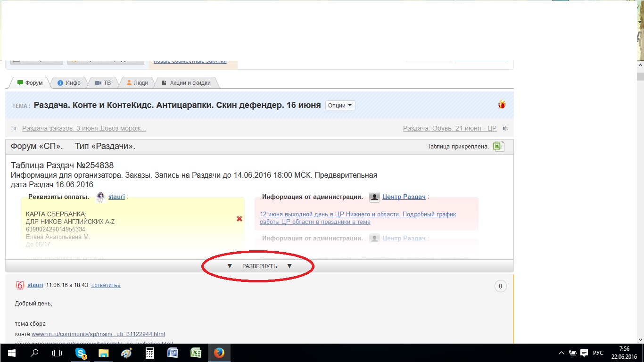Click the Форум «СП». Тип «Раздачи». header
The image size is (644, 362).
[x=73, y=147]
